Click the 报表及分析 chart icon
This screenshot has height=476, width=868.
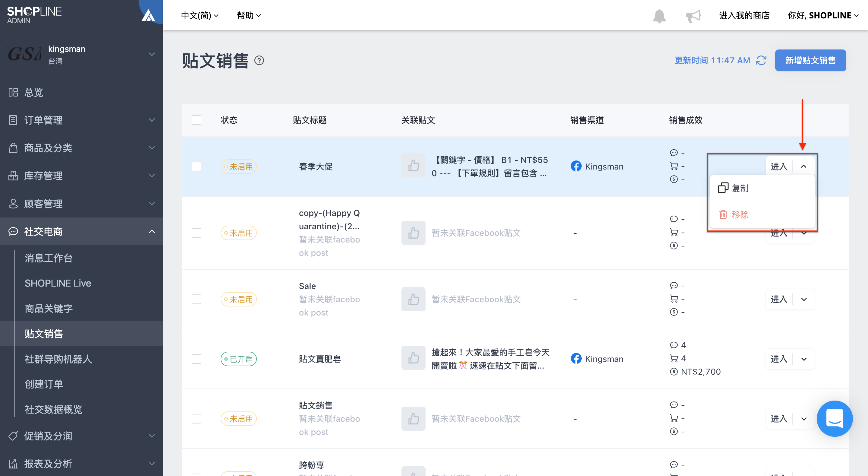13,464
